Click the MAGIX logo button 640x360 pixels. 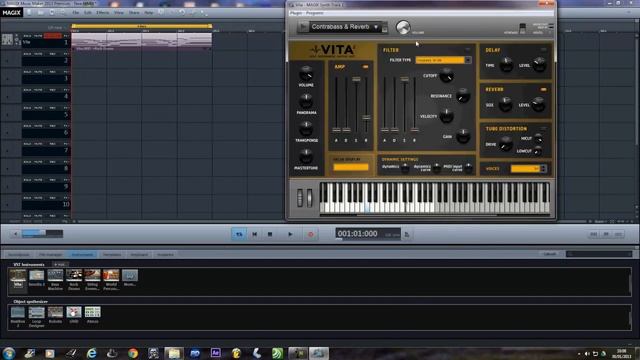(x=11, y=13)
